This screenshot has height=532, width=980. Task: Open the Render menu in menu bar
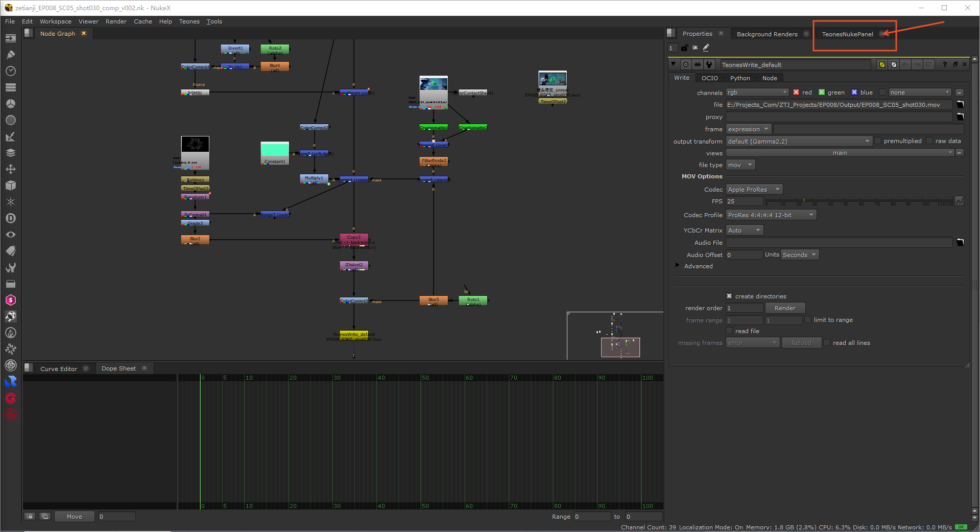[116, 21]
